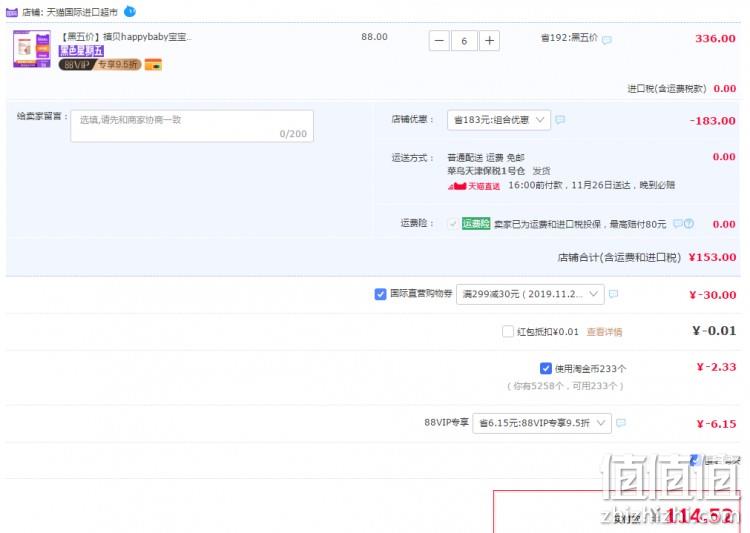Click the ¥-2.33 coin deduction amount
Screen dimensions: 750x533
point(716,367)
